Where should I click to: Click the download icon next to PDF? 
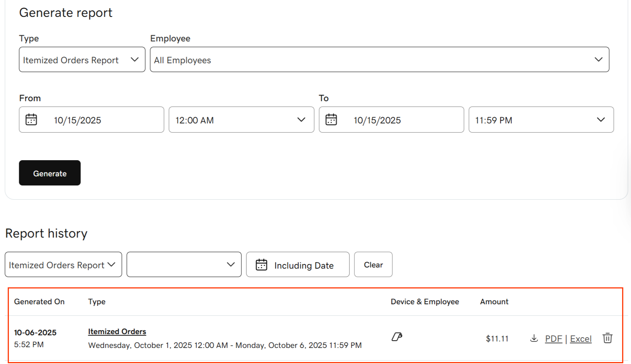534,338
